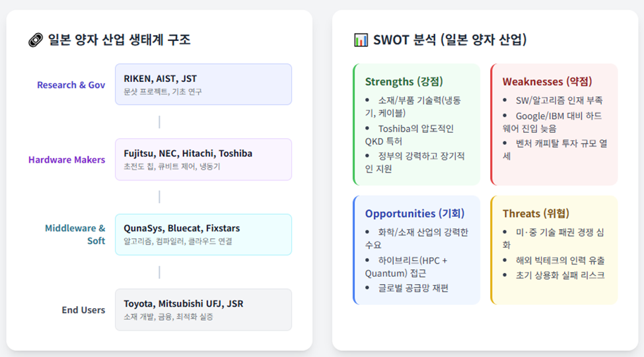Click the Hardware Makers label
Image resolution: width=644 pixels, height=357 pixels.
66,159
